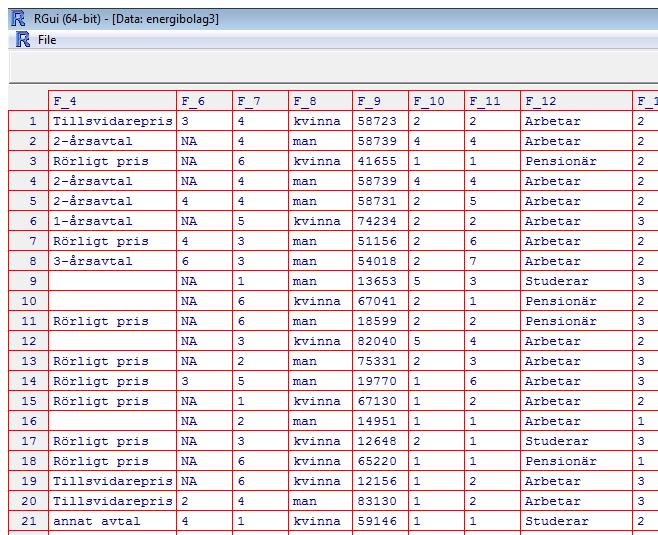Select the value 54018 in F_9

pos(381,261)
